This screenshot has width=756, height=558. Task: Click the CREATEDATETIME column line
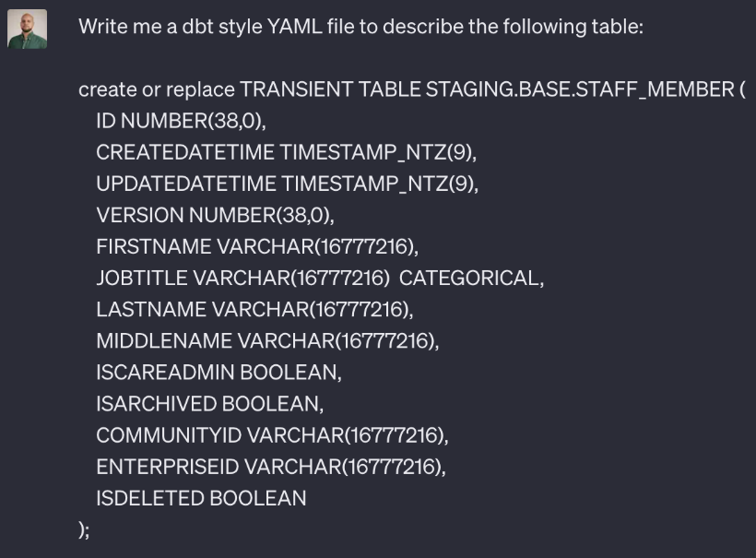click(x=286, y=152)
